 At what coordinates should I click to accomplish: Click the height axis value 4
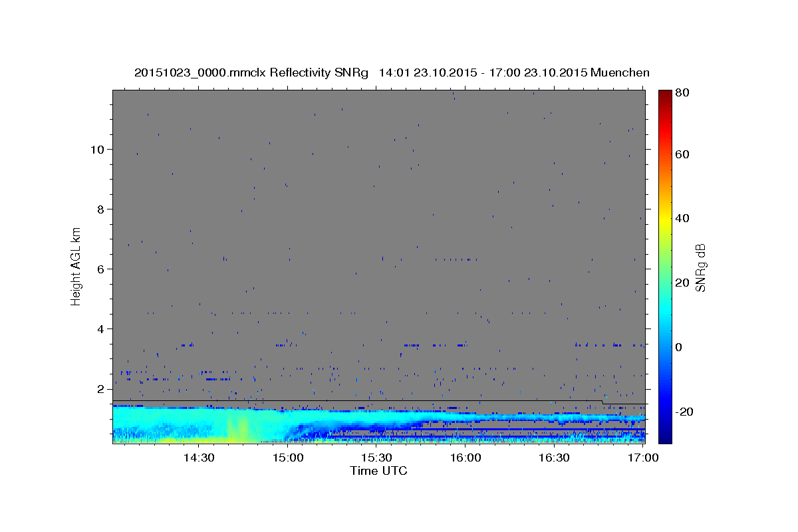102,329
